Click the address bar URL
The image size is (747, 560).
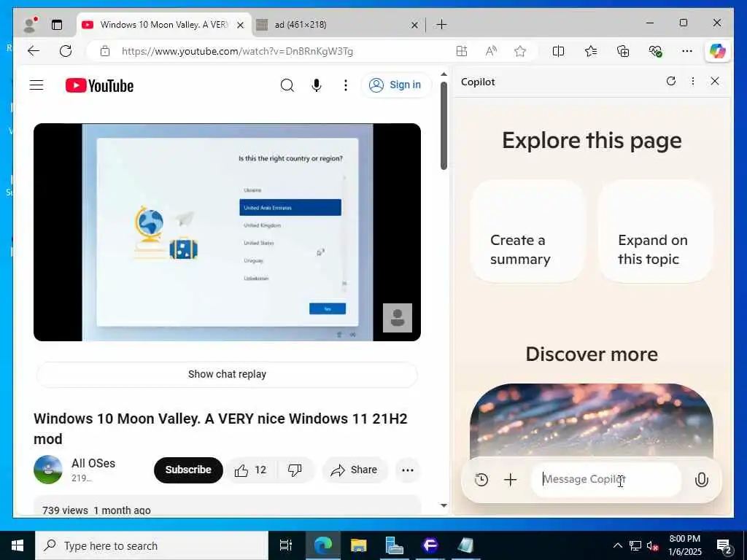click(x=237, y=51)
